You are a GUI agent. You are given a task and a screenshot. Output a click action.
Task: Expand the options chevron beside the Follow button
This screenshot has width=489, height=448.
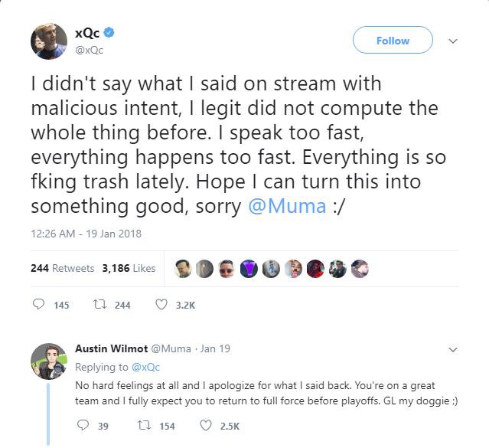(x=452, y=41)
